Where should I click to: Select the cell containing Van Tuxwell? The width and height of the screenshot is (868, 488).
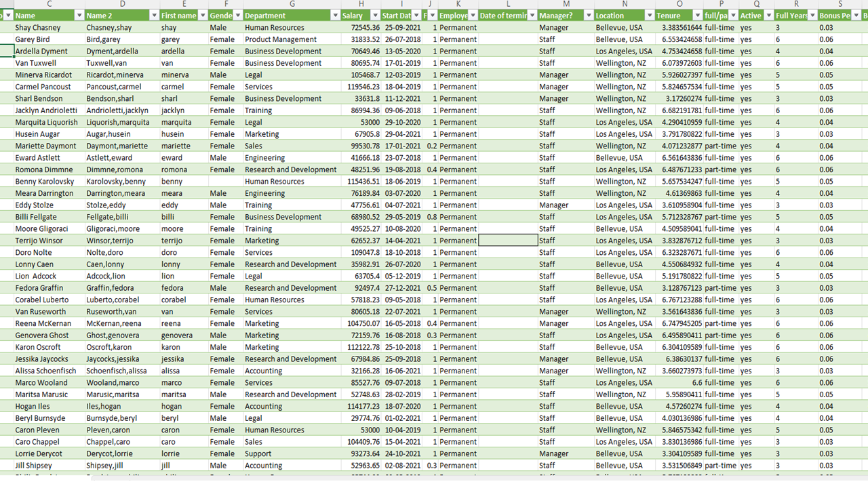click(49, 63)
